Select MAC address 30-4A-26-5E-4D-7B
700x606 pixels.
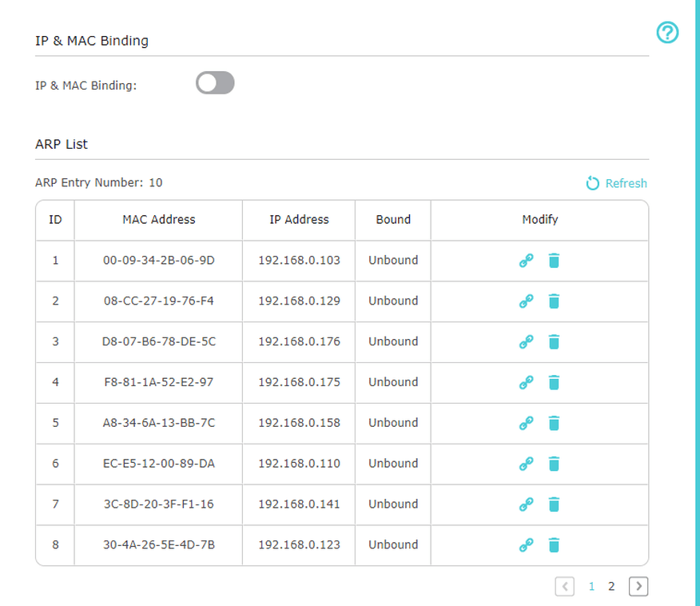(x=159, y=544)
